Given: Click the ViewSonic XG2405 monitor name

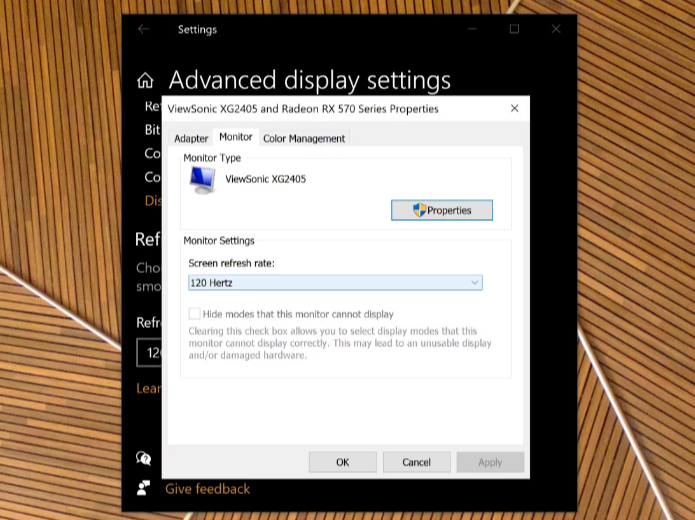Looking at the screenshot, I should [x=266, y=179].
